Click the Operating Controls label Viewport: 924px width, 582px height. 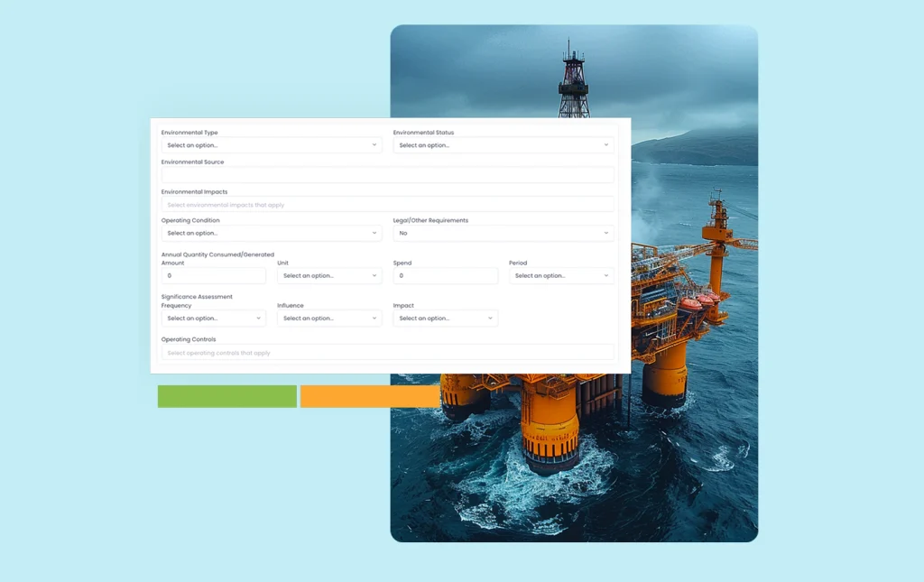[x=189, y=339]
